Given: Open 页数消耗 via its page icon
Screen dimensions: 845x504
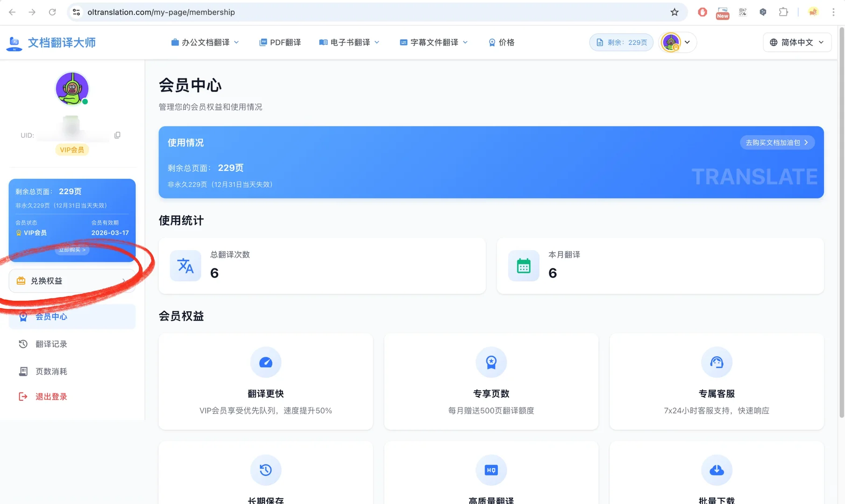Looking at the screenshot, I should click(23, 371).
